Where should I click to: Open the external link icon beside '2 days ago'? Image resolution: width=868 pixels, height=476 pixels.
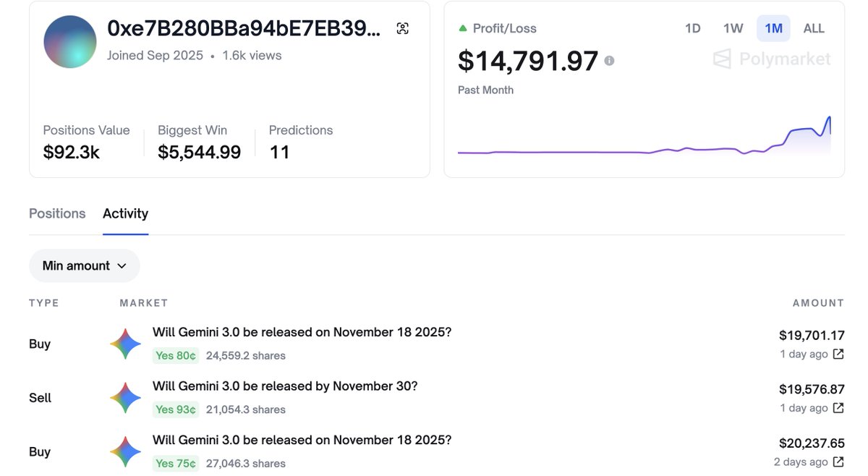838,462
